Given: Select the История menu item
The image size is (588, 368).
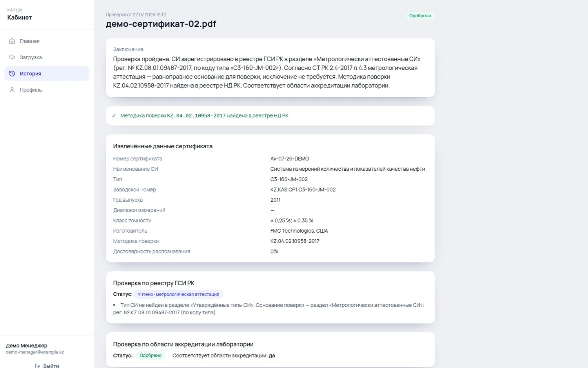Looking at the screenshot, I should tap(47, 73).
